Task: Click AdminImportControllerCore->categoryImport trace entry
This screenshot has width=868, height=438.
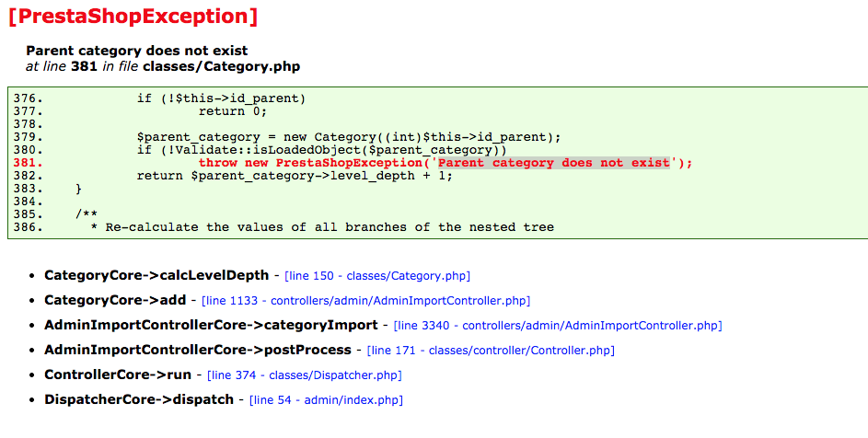Action: pos(211,325)
